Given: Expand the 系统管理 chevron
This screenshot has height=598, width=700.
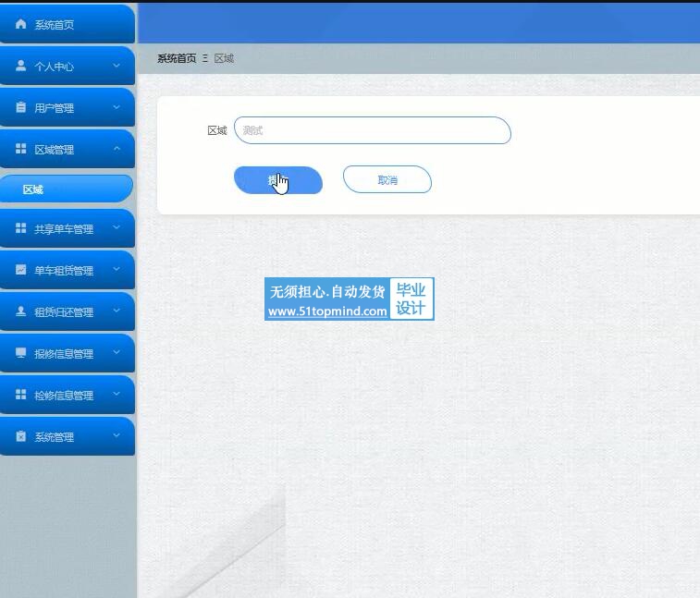Looking at the screenshot, I should point(117,435).
